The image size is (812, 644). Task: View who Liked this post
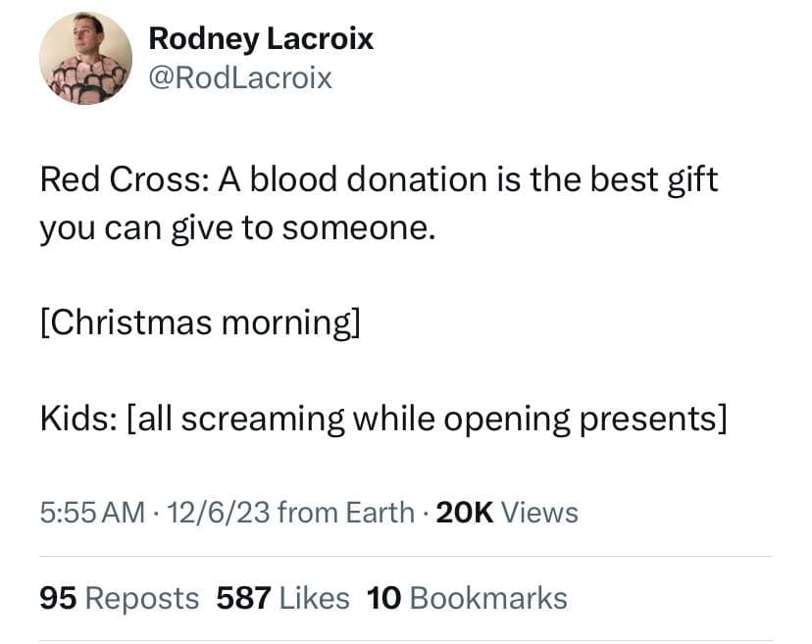pos(314,598)
